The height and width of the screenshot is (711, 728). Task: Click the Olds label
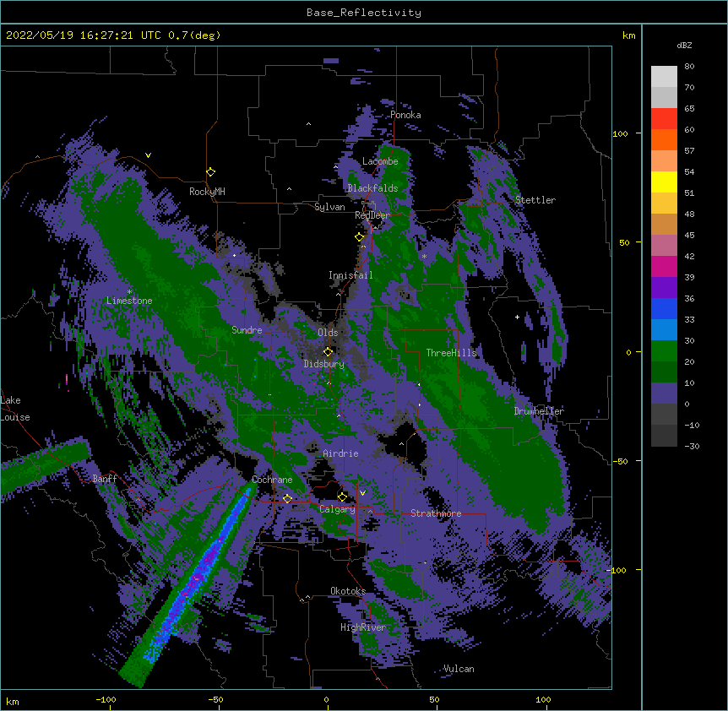pos(328,333)
